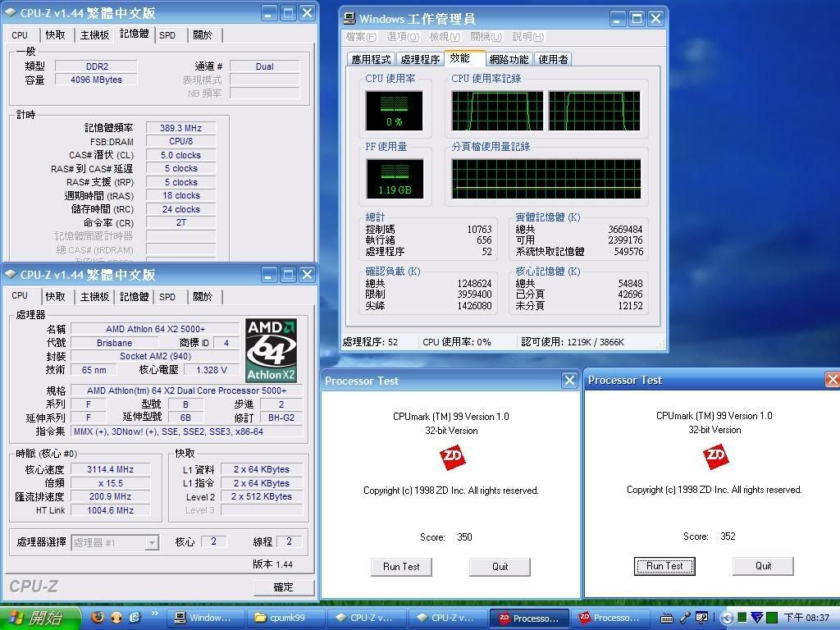Open the blue e-shaped quick launch icon
This screenshot has height=630, width=840.
tap(135, 618)
